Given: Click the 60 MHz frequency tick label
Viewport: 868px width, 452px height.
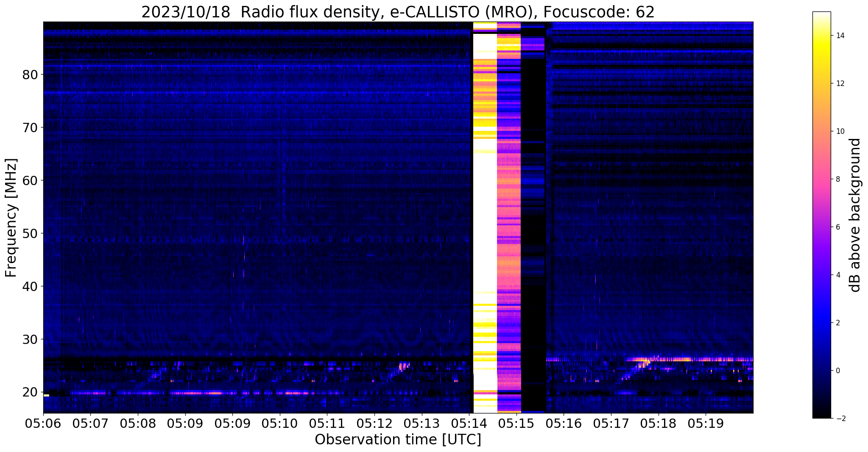Looking at the screenshot, I should [x=30, y=180].
